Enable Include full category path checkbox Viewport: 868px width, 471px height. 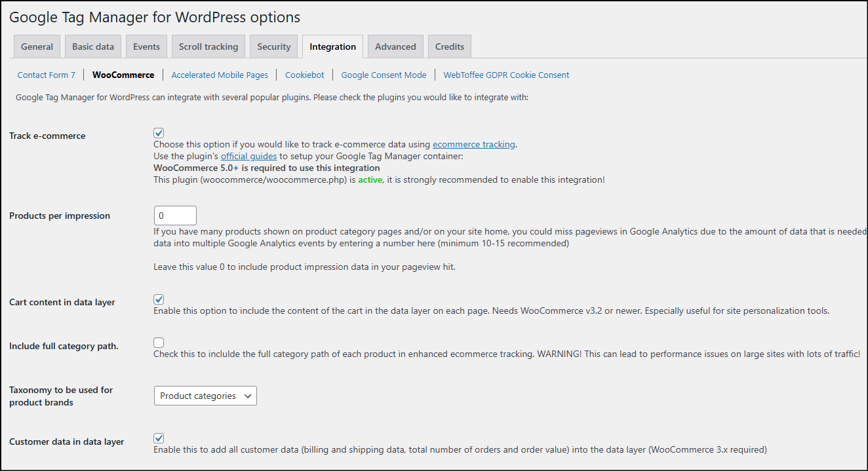click(159, 343)
